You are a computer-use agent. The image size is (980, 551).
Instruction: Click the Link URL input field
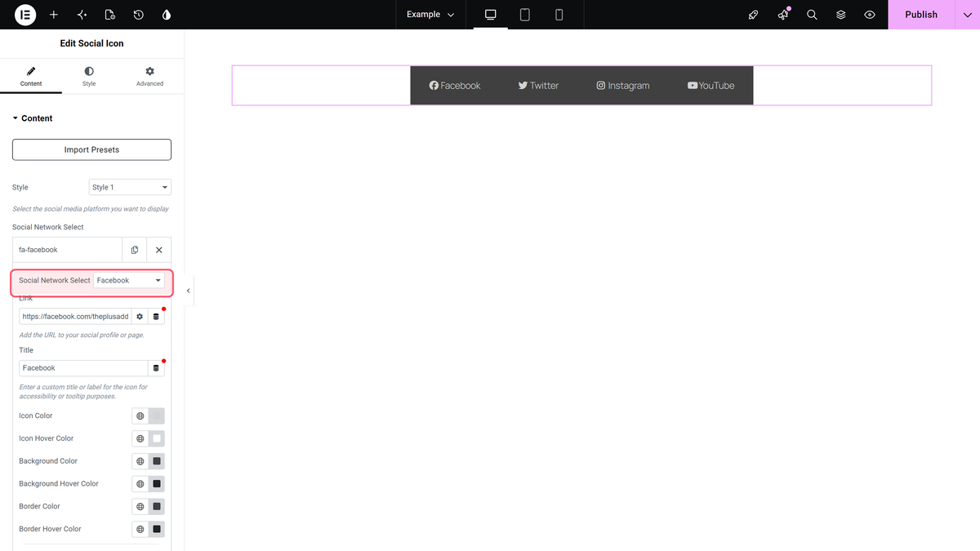point(75,316)
